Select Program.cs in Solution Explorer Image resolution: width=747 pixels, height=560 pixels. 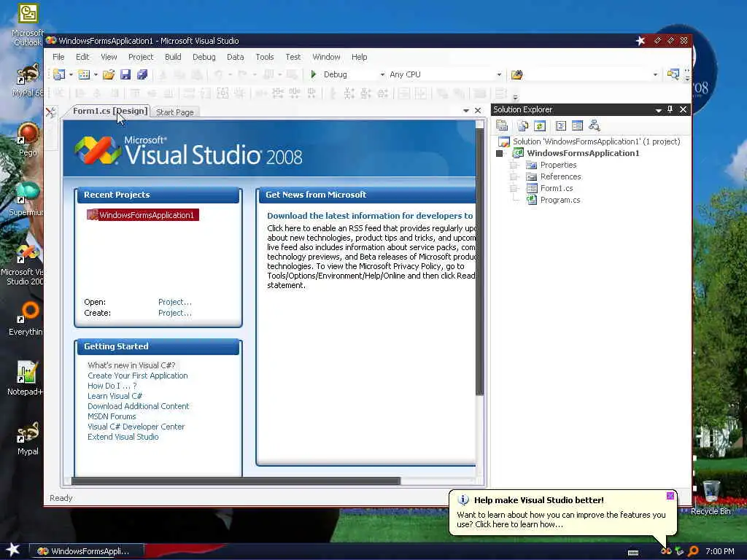560,200
